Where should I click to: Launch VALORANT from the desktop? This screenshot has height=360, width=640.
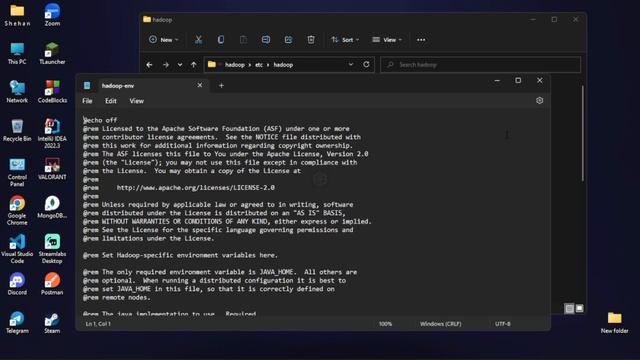(x=52, y=169)
